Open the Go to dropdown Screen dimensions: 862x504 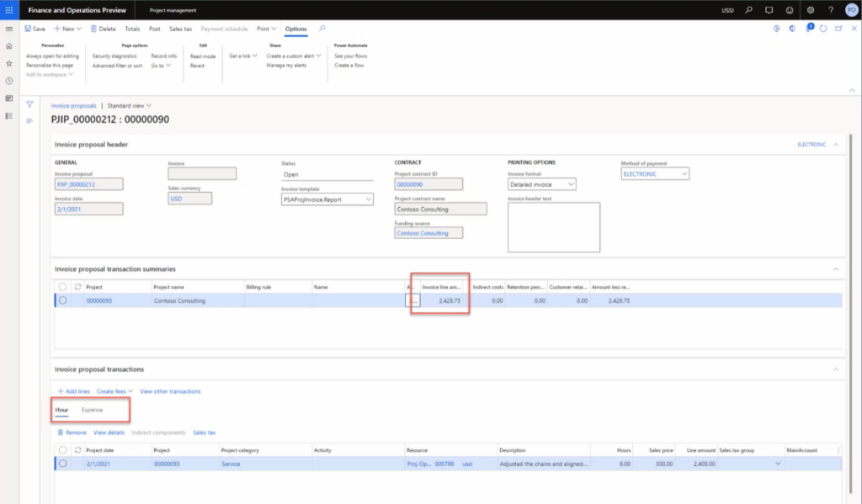click(x=161, y=66)
